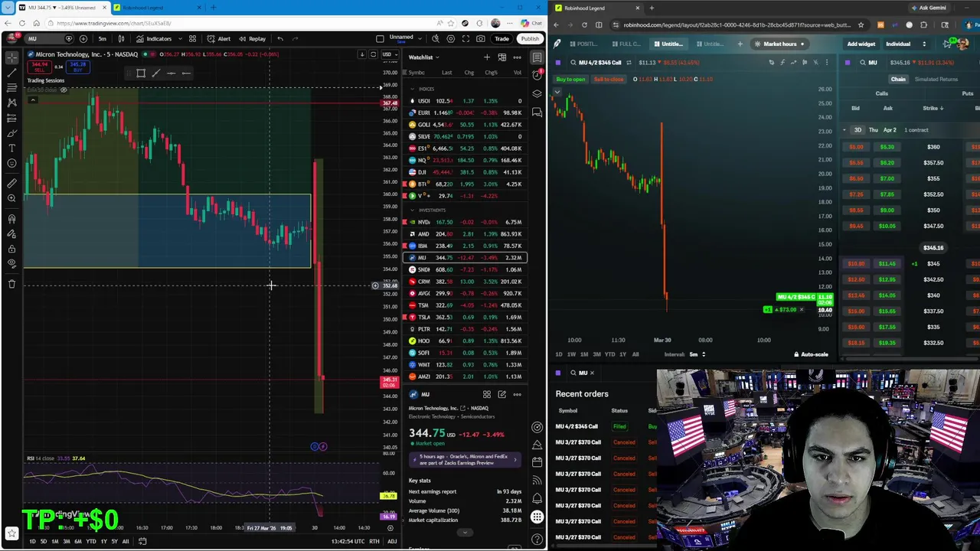Click the Robinhood feather logo
This screenshot has height=551, width=980.
tap(557, 44)
